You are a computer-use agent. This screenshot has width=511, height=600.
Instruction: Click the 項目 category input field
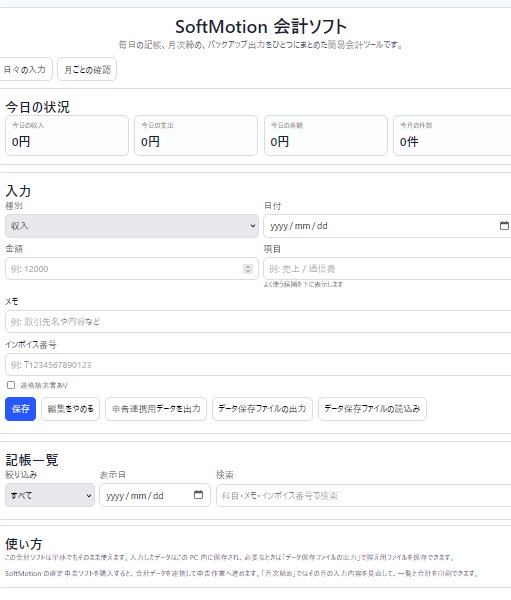point(387,269)
